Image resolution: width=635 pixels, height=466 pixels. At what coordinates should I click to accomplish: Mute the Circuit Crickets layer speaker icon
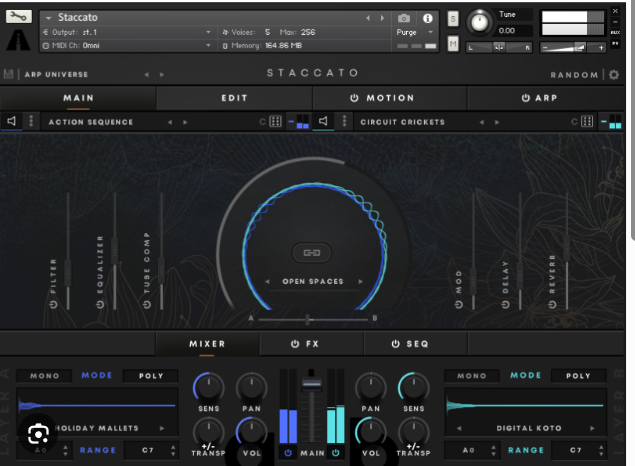click(x=323, y=121)
